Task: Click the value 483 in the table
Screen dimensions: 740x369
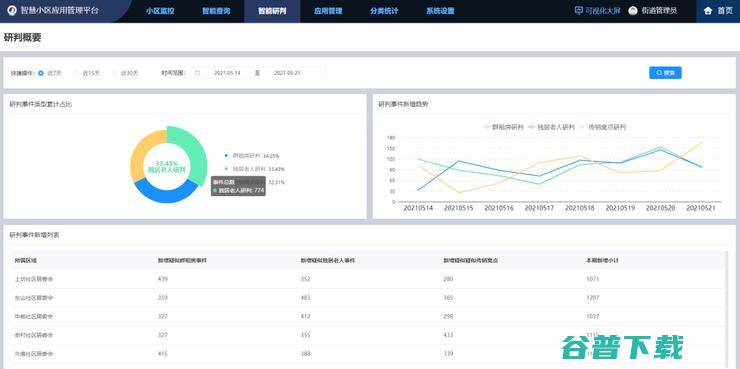Action: tap(305, 298)
